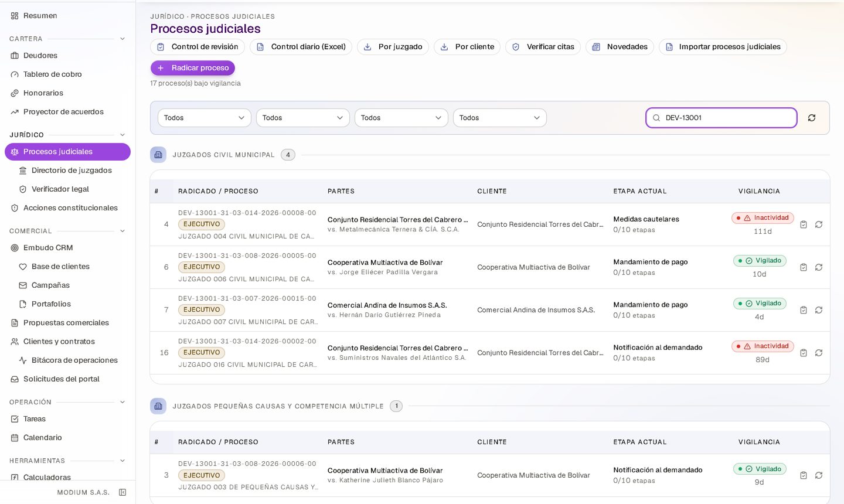Open clipboard icon for Hernán Darío Gutiérrez row
Screen dimensions: 844x504
click(x=804, y=310)
